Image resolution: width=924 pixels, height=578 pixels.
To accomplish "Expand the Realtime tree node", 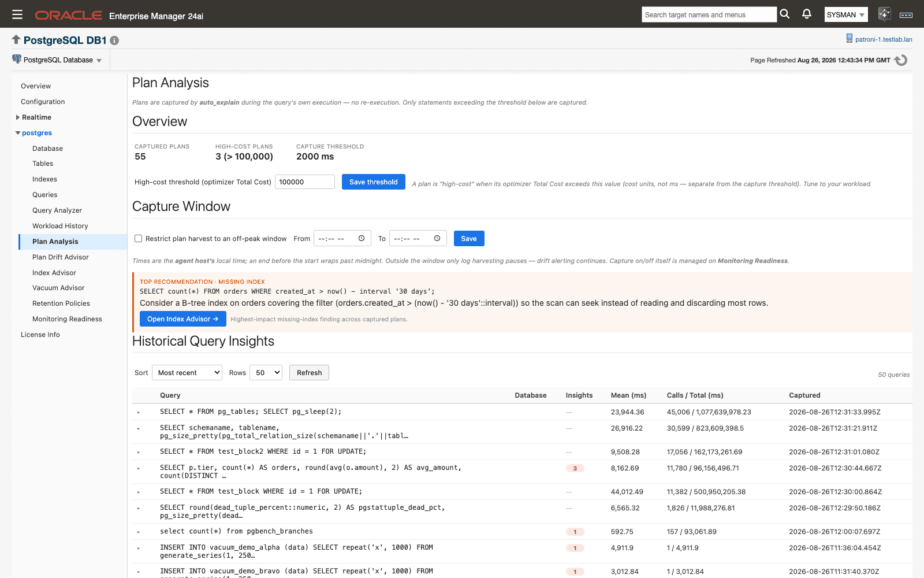I will 18,117.
